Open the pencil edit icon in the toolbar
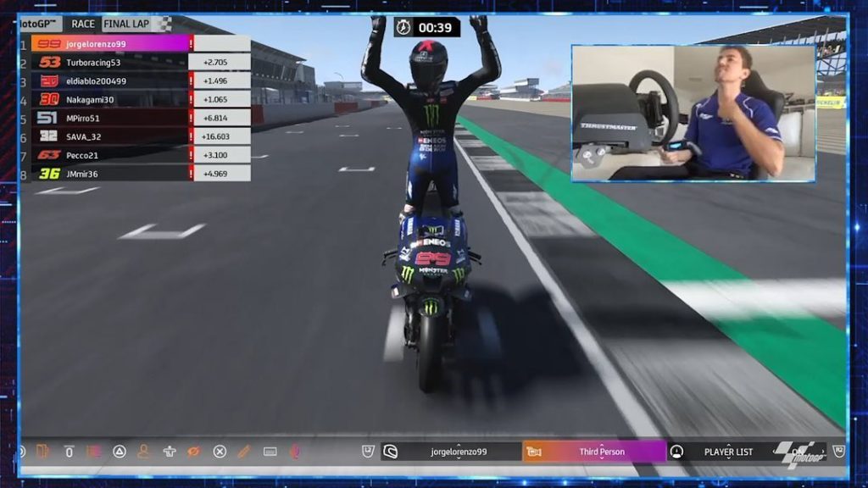 242,452
